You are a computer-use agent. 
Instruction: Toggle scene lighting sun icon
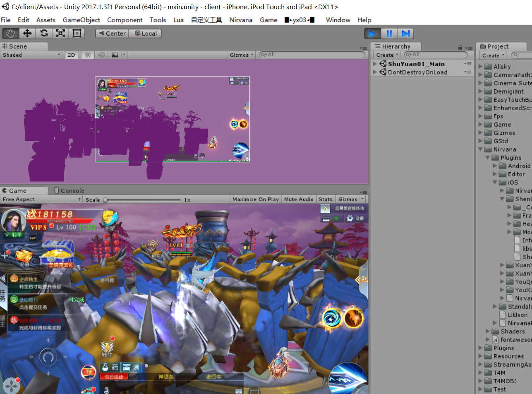click(88, 55)
